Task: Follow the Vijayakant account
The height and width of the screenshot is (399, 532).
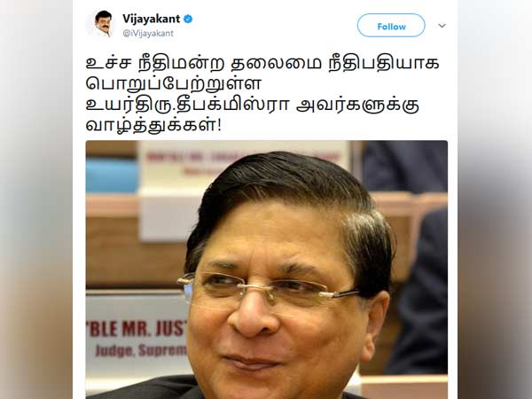Action: pyautogui.click(x=391, y=26)
